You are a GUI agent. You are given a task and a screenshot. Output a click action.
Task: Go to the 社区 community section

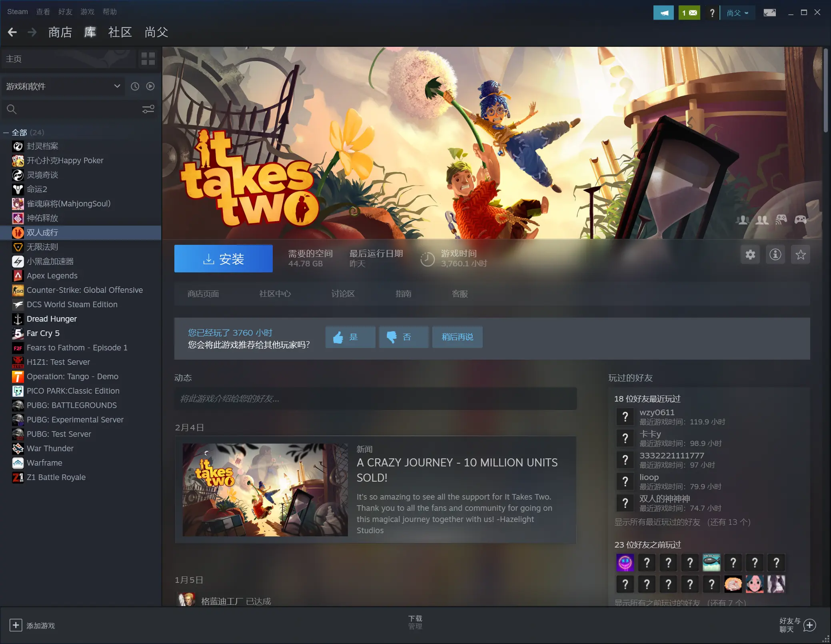[120, 32]
